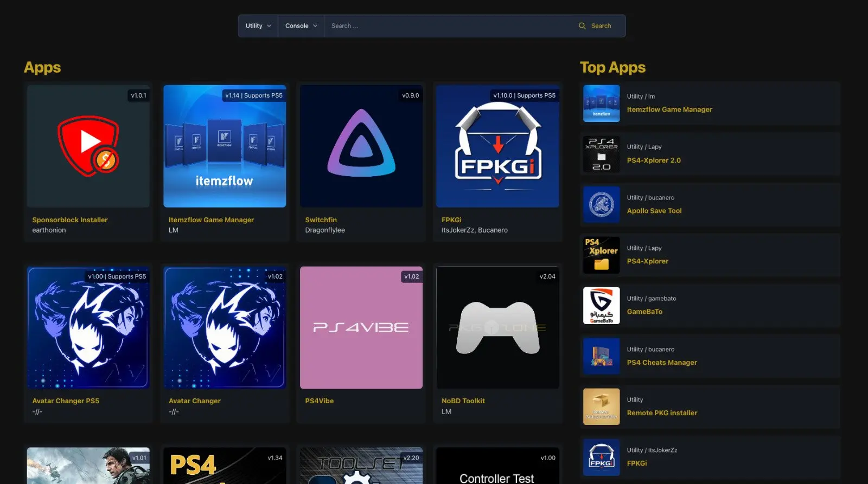Click author name earthonion
The width and height of the screenshot is (868, 484).
49,230
